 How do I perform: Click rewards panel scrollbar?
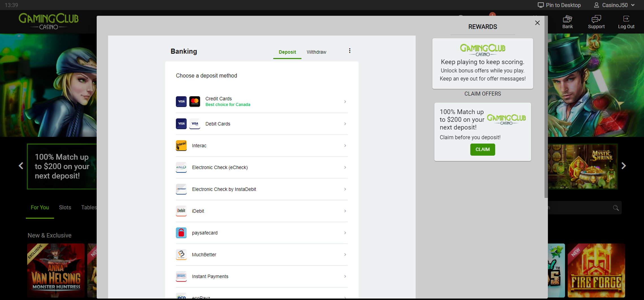[x=546, y=107]
